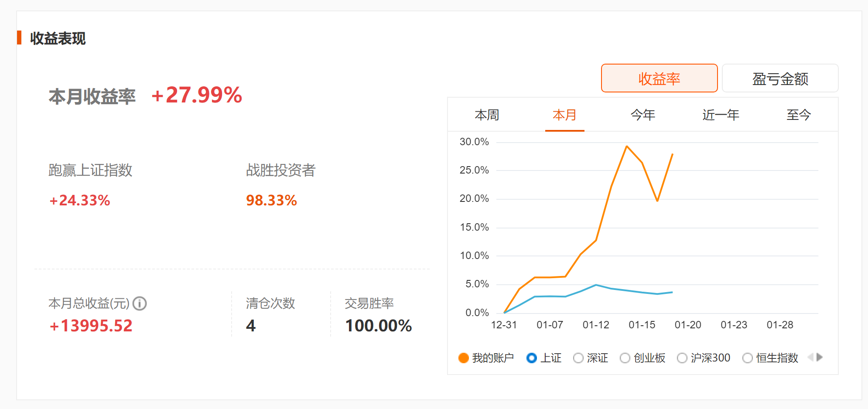Image resolution: width=868 pixels, height=409 pixels.
Task: Click the orange line peak near 30%
Action: click(x=627, y=147)
